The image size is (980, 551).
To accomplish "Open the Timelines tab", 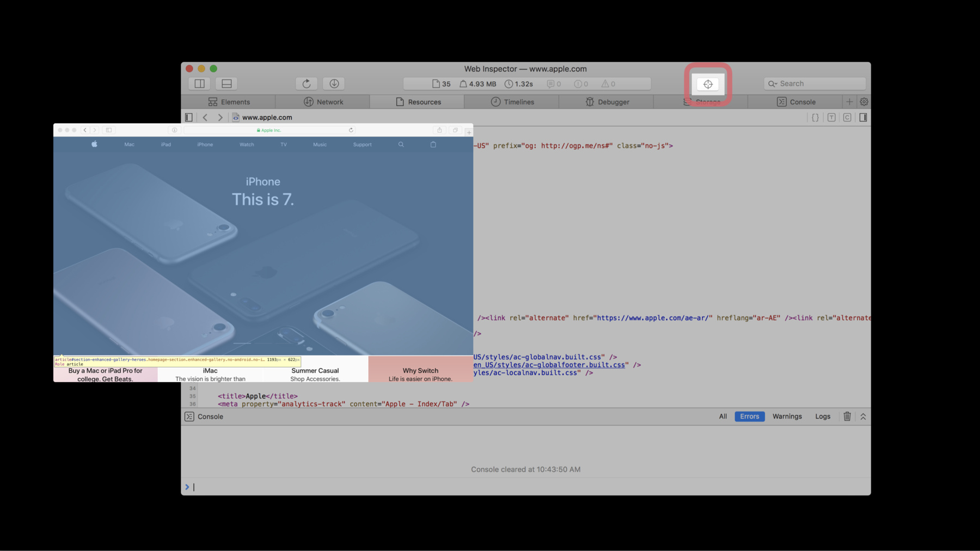I will pos(512,102).
